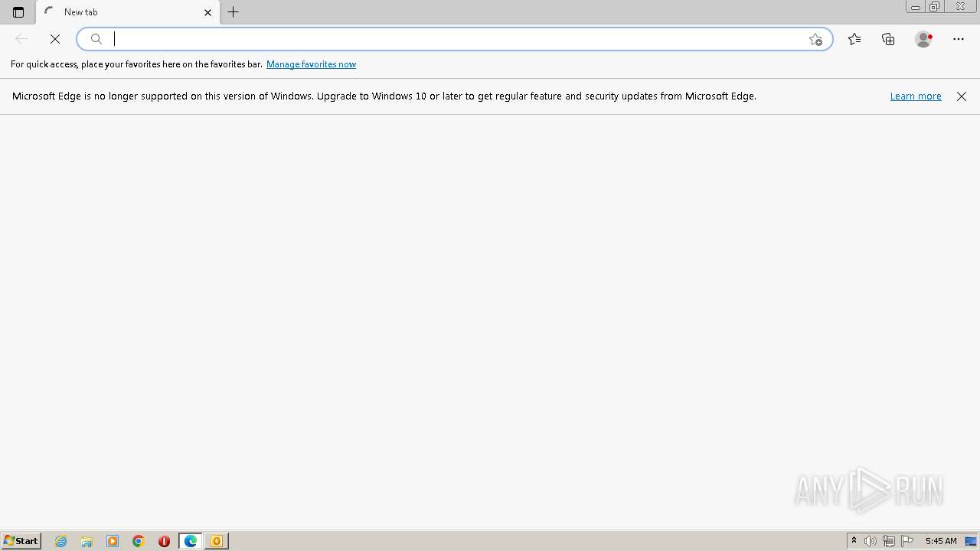This screenshot has width=980, height=551.
Task: Open Action Center flag icon
Action: pos(907,541)
